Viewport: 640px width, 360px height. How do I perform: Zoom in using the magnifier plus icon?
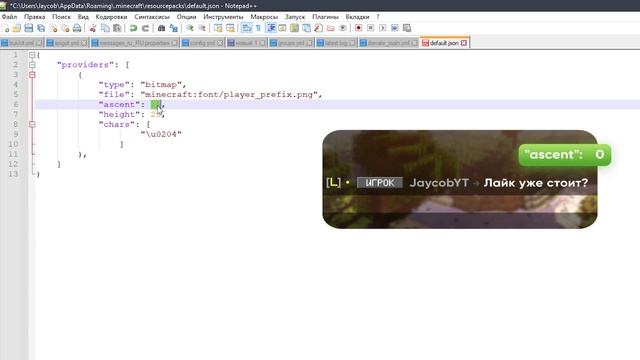(190, 28)
